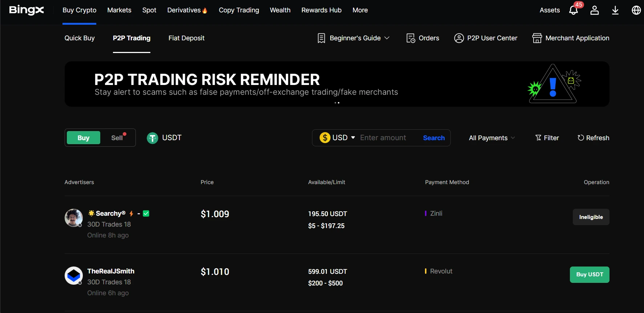Switch to the Sell toggle
The width and height of the screenshot is (644, 313).
(117, 138)
